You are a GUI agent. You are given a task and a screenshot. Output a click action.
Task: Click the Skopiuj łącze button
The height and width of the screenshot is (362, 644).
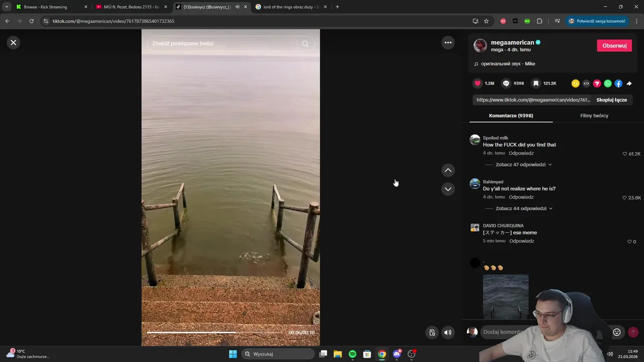611,100
